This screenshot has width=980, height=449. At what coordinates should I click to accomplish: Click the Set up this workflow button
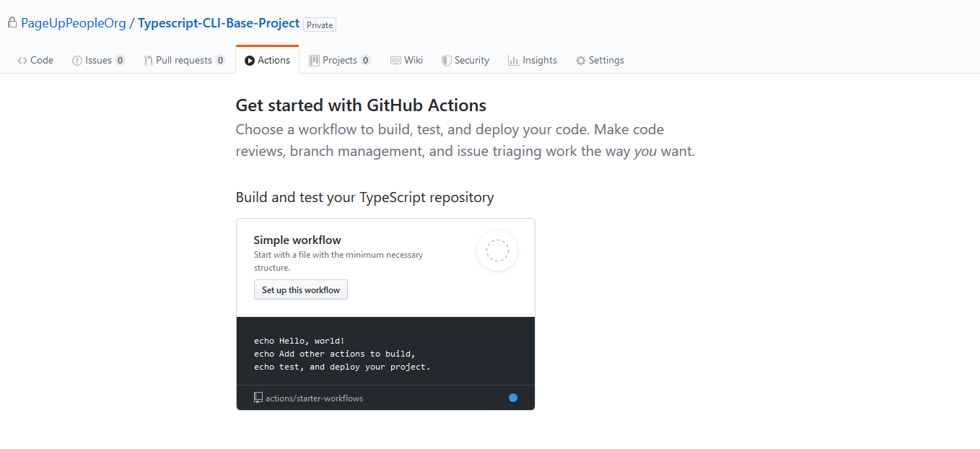[300, 289]
